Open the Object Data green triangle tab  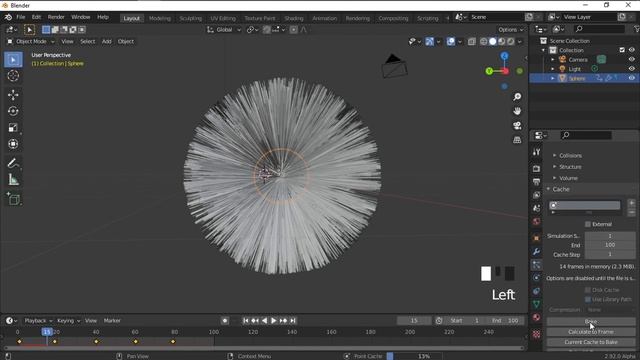click(536, 304)
